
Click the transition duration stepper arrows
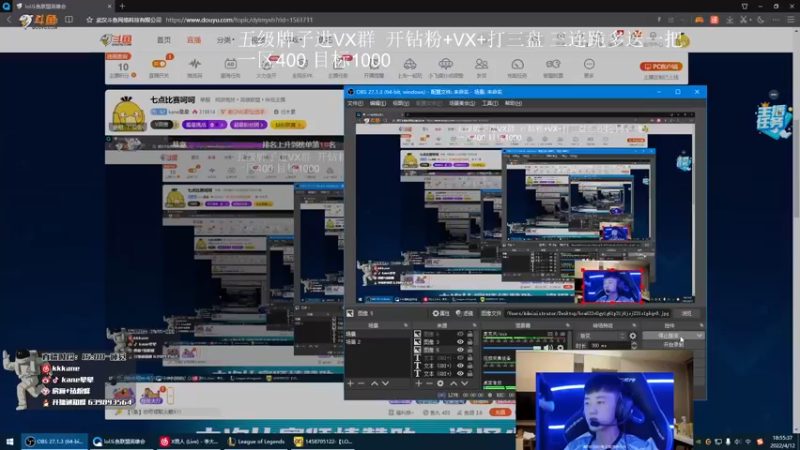point(634,345)
